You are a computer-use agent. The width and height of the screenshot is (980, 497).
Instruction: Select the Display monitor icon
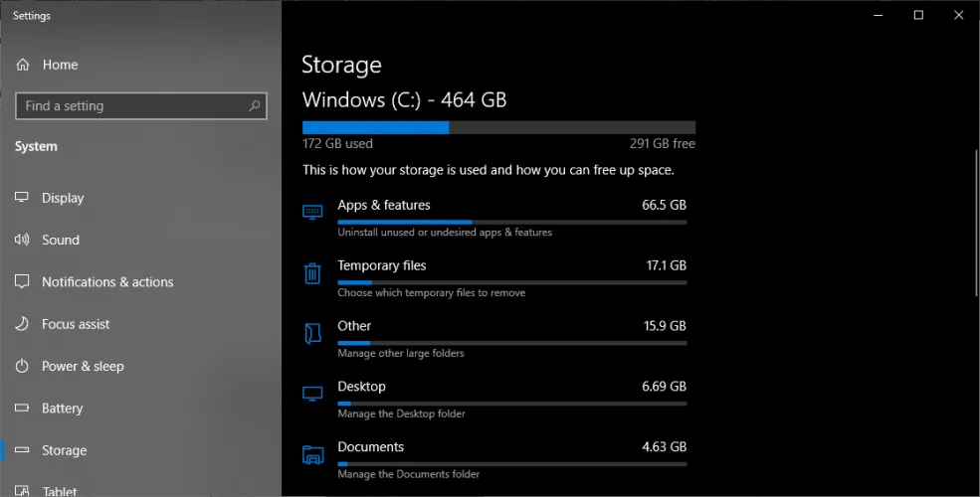(x=22, y=198)
